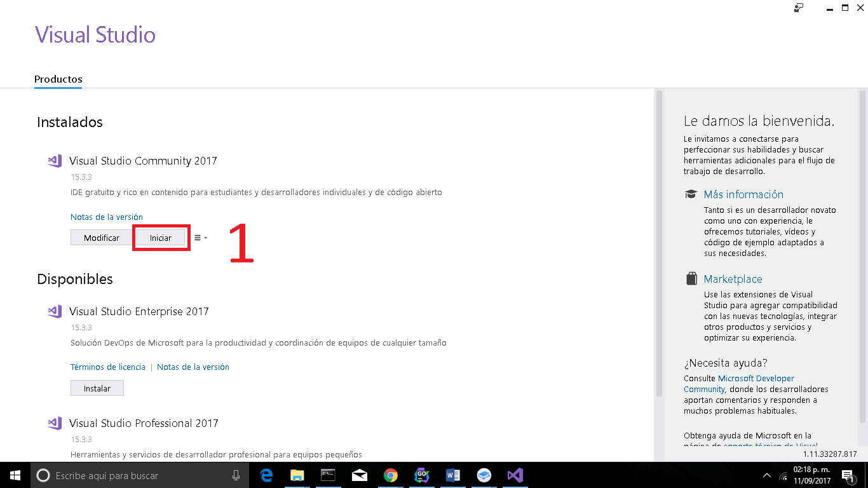Image resolution: width=868 pixels, height=488 pixels.
Task: Click version 15.3.3 under Enterprise 2017
Action: [81, 328]
